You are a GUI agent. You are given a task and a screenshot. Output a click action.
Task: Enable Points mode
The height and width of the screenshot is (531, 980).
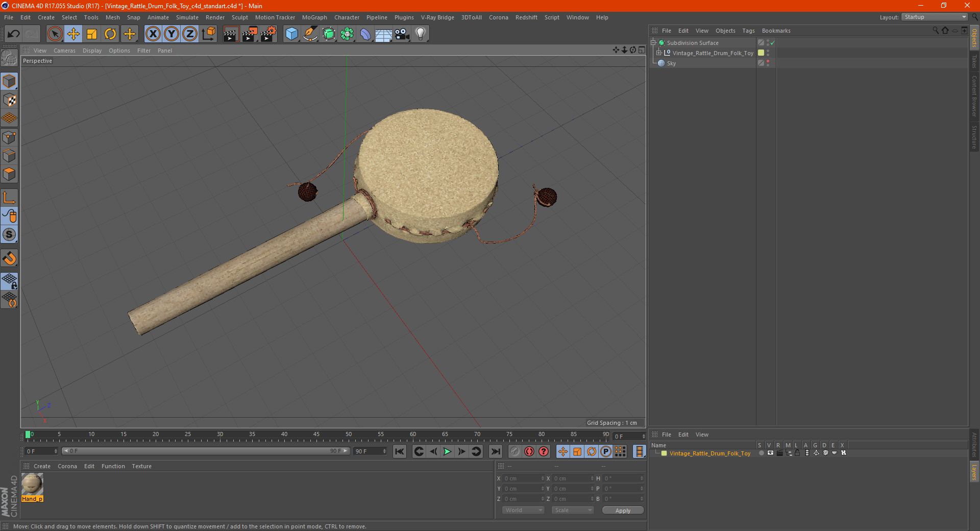(10, 137)
